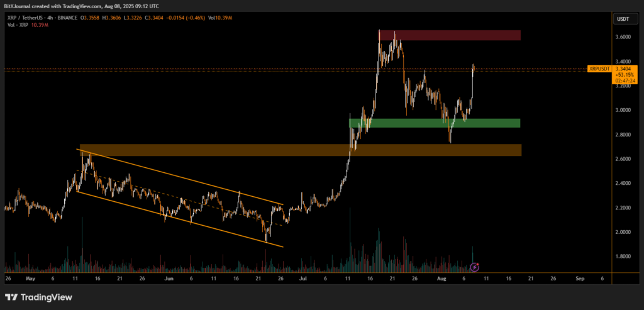The width and height of the screenshot is (644, 310).
Task: Click the TradingView logo in bottom corner
Action: [x=39, y=297]
